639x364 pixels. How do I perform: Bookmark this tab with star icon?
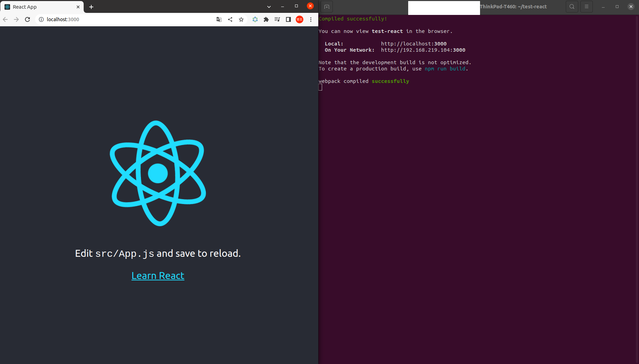pos(241,19)
